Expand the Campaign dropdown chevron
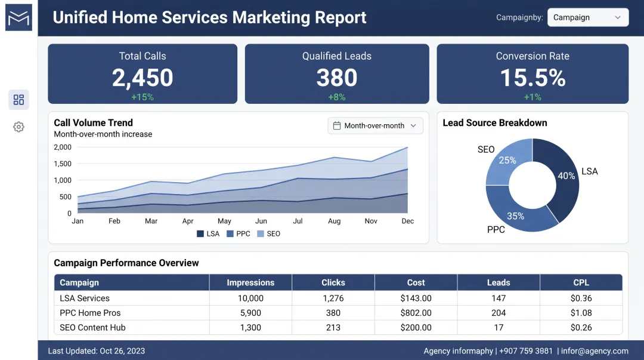The image size is (644, 360). coord(617,17)
